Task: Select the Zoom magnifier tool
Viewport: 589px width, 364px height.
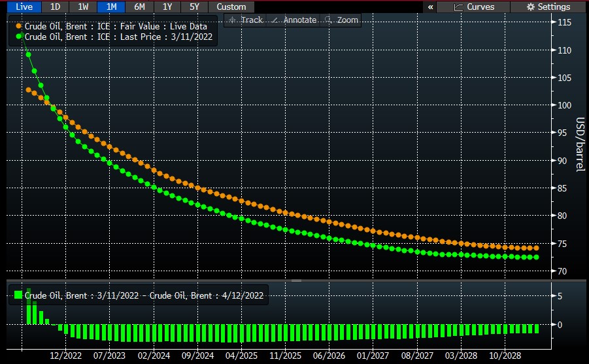Action: pos(342,20)
